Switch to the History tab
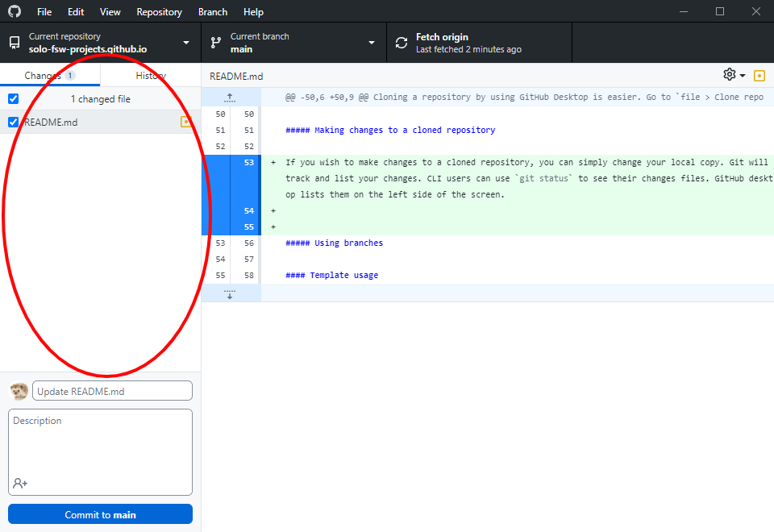Image resolution: width=774 pixels, height=532 pixels. [151, 76]
